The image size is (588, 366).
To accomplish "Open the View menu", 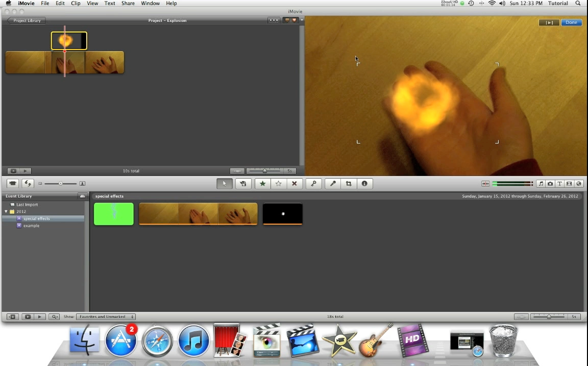I will (92, 4).
